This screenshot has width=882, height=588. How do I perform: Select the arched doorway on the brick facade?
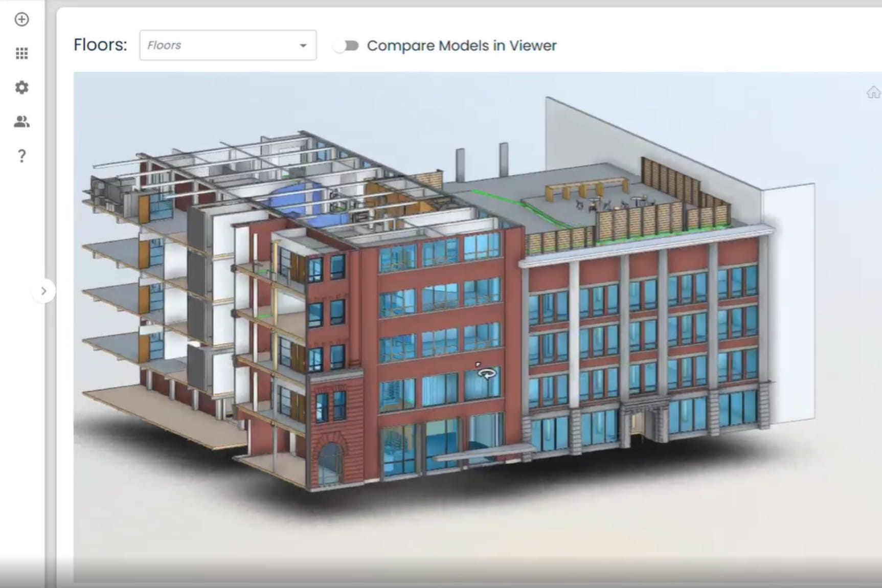click(x=330, y=463)
